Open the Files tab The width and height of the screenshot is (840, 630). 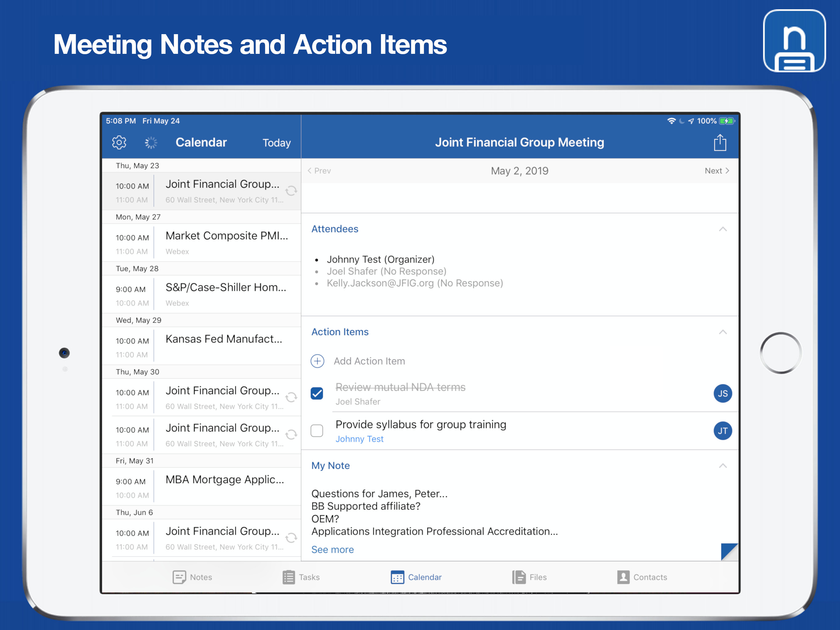pyautogui.click(x=529, y=577)
